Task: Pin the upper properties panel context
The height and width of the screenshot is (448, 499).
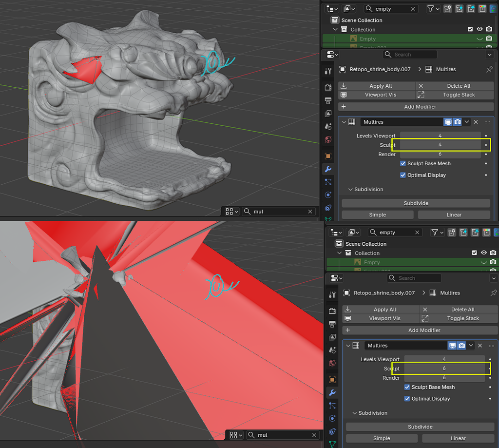Action: [x=490, y=69]
